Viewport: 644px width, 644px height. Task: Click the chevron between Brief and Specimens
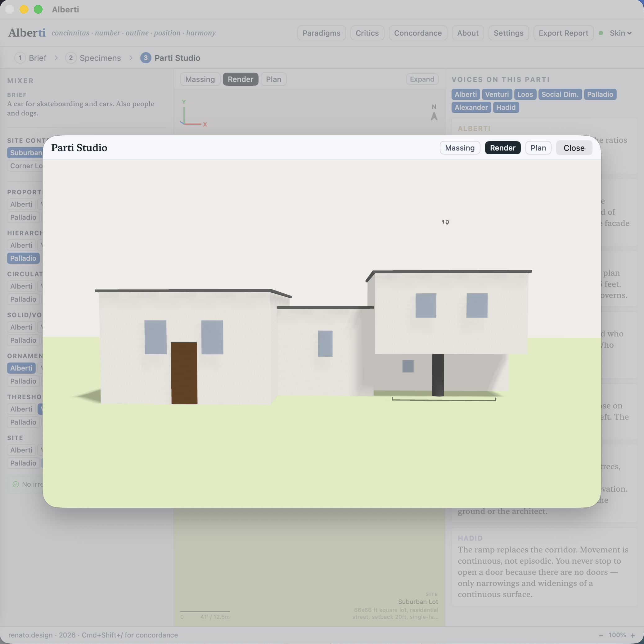tap(56, 58)
